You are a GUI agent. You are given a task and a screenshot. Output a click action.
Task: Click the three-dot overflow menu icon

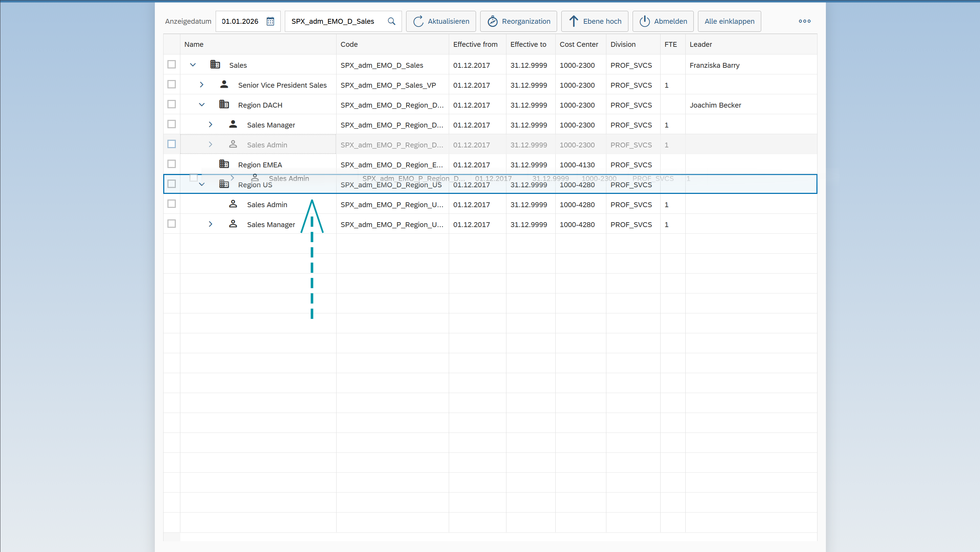point(804,21)
